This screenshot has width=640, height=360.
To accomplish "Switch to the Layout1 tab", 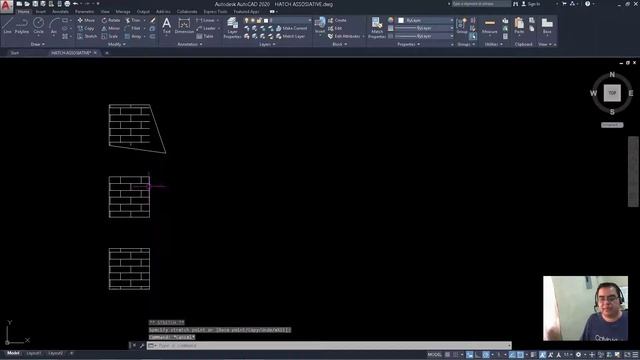I will click(33, 353).
